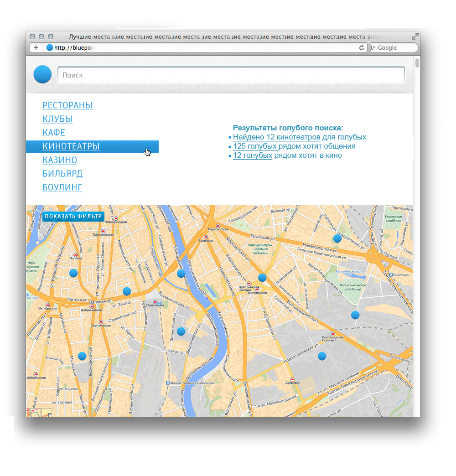The image size is (456, 476).
Task: Select marker beside Летниковская улица
Action: (181, 331)
